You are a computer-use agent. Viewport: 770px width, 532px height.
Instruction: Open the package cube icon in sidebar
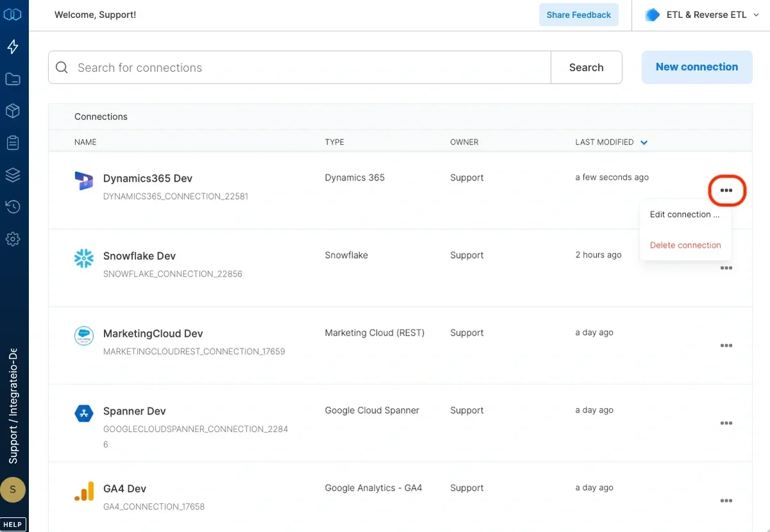click(x=13, y=111)
